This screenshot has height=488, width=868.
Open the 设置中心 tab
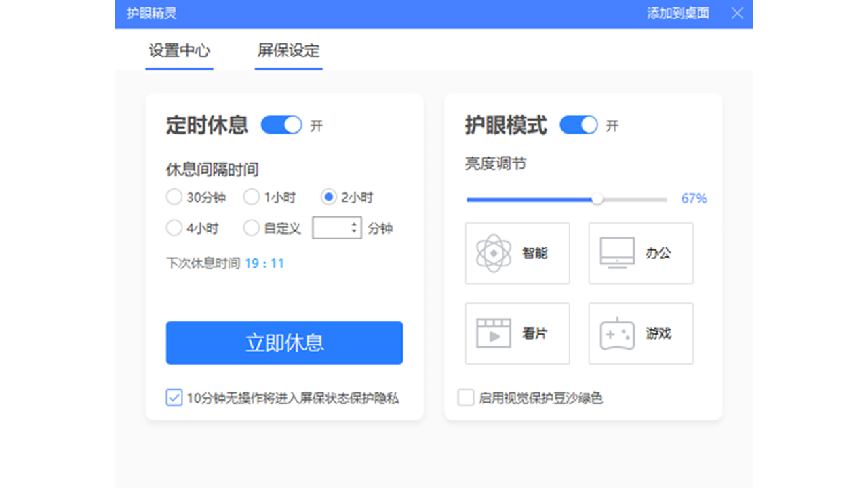pos(179,51)
